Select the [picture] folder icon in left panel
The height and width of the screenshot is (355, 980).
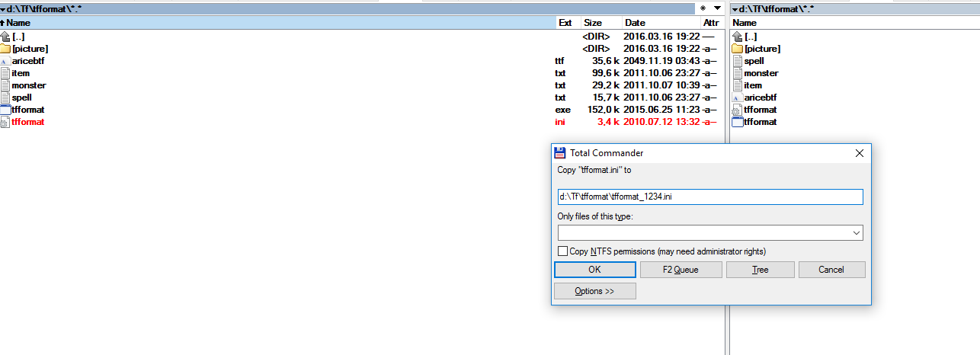pyautogui.click(x=5, y=49)
